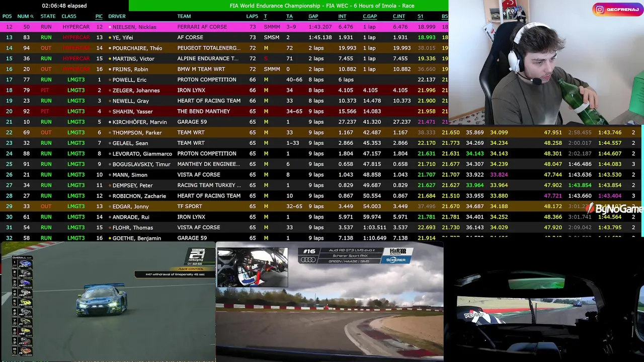Select driver BOGUSLAVSKIY, Timur
This screenshot has height=362, width=644.
click(x=141, y=164)
